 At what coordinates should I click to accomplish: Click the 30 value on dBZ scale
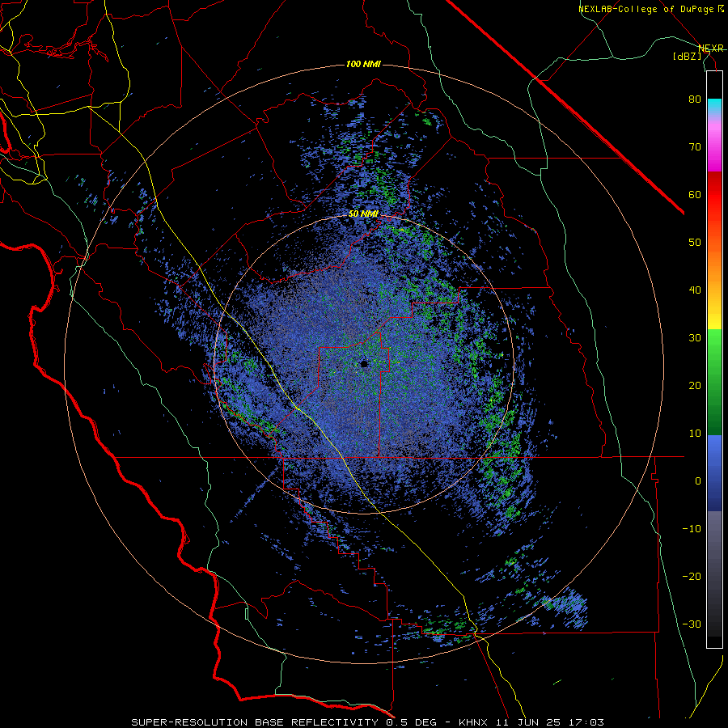point(695,337)
